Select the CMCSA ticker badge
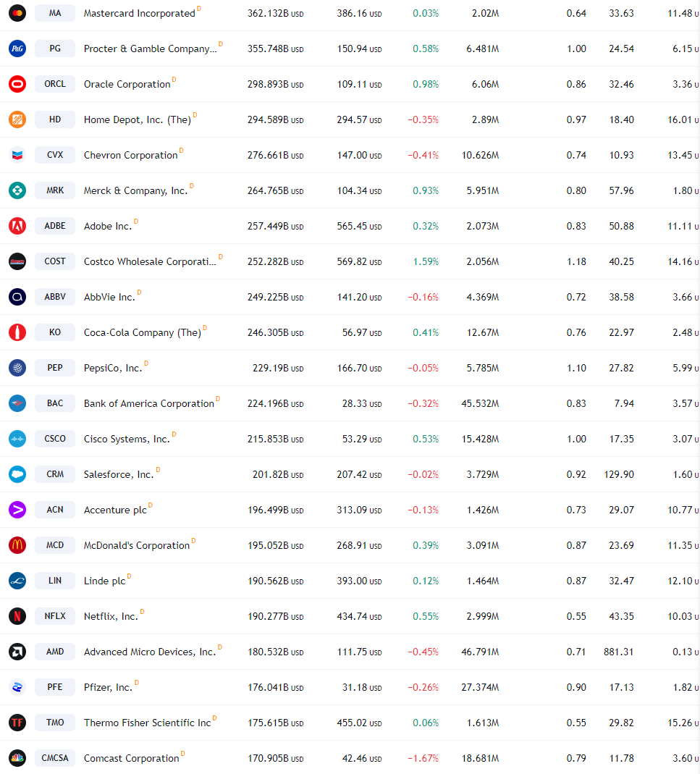The width and height of the screenshot is (700, 774). pyautogui.click(x=55, y=758)
